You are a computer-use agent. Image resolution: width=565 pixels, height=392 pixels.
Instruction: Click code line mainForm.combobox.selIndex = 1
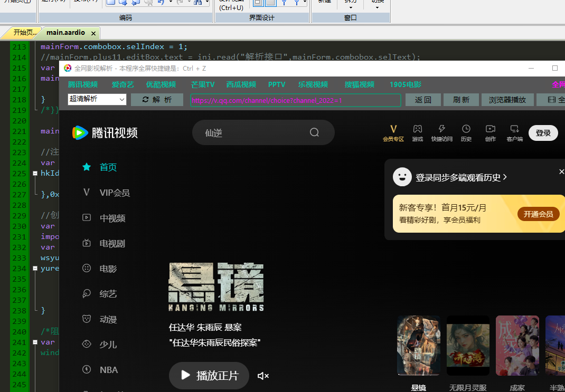click(114, 46)
